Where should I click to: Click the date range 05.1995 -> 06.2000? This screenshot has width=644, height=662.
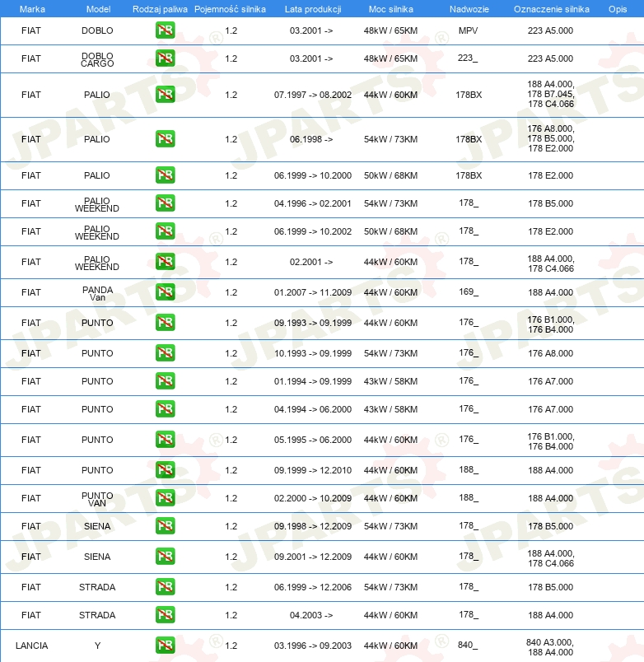tap(312, 440)
